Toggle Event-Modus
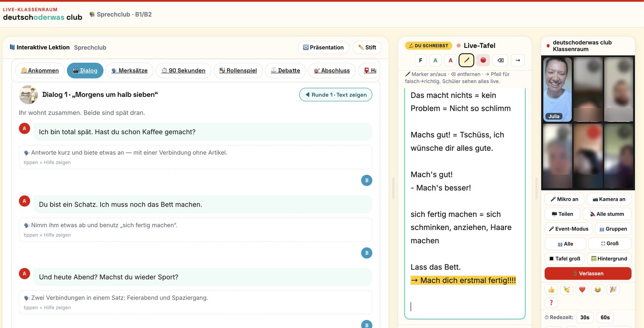Screen dimensions: 644x328 [x=569, y=229]
